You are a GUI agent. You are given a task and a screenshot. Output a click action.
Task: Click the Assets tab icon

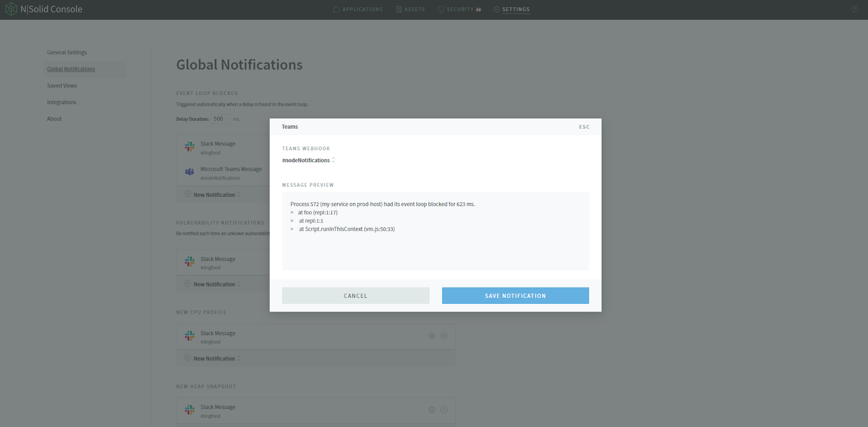coord(399,9)
